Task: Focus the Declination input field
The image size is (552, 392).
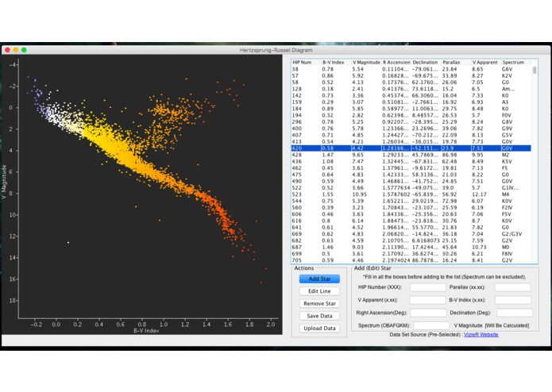Action: [515, 313]
